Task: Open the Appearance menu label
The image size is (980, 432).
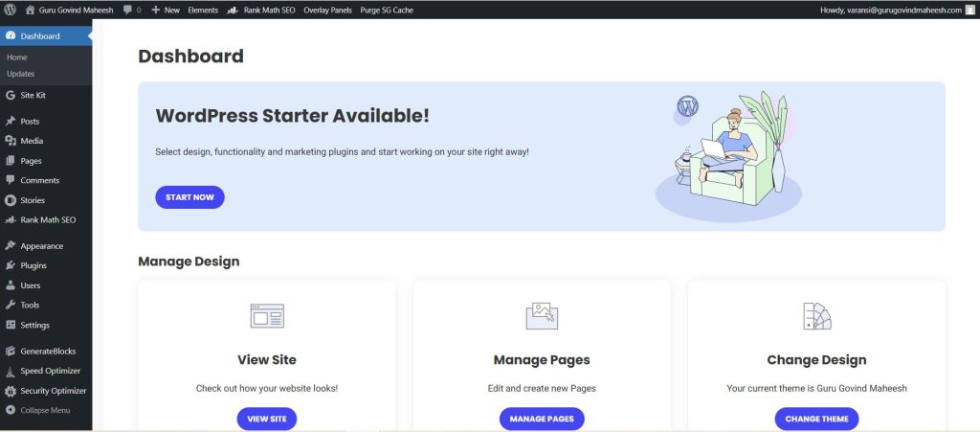Action: [41, 246]
